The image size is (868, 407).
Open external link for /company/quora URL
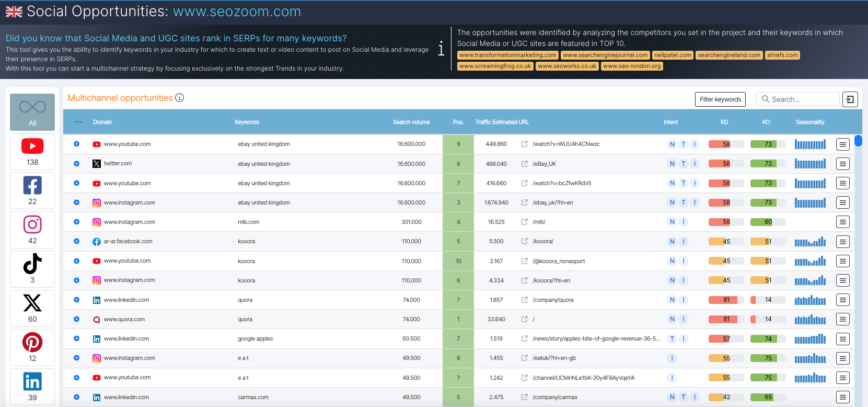pyautogui.click(x=524, y=300)
